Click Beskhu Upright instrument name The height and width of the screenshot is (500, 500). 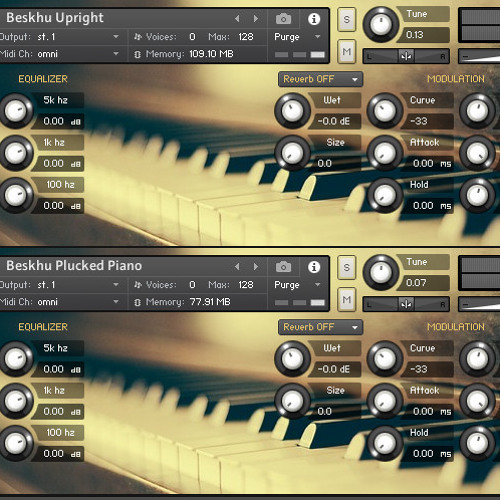coord(55,18)
